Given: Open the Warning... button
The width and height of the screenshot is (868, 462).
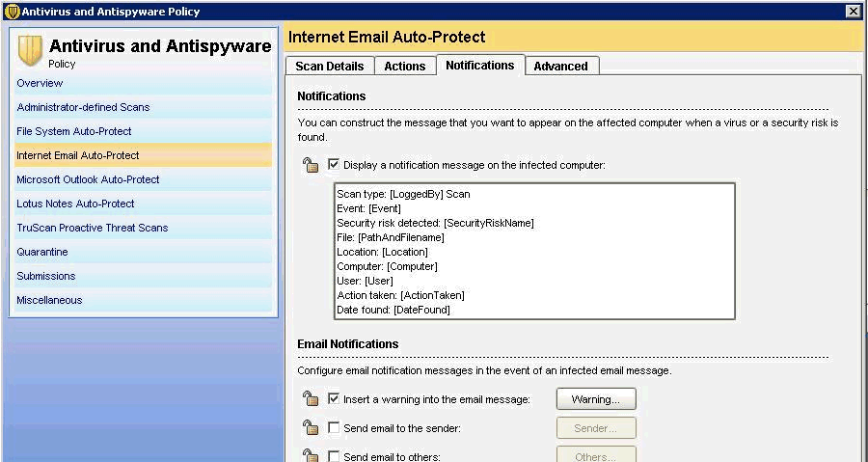Looking at the screenshot, I should [596, 399].
